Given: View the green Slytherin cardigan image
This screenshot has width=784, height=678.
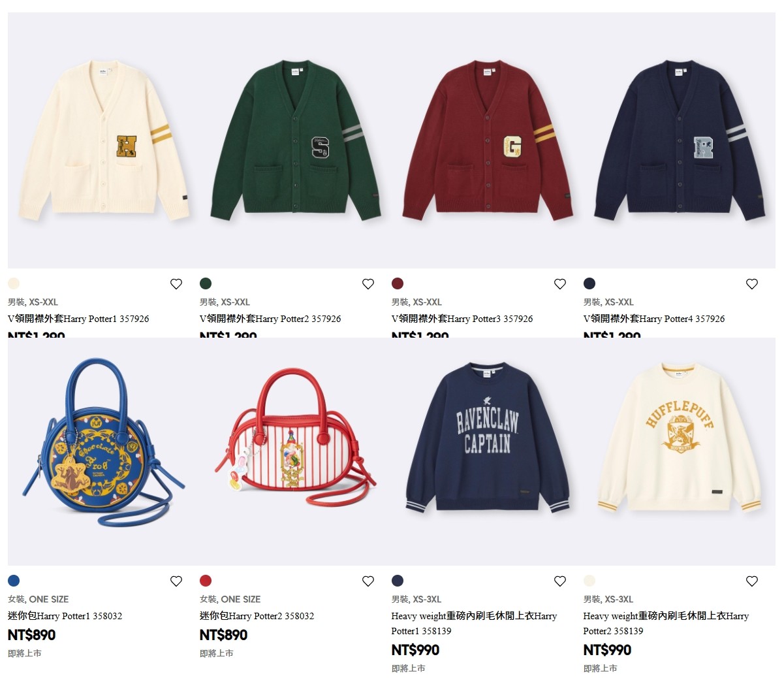Looking at the screenshot, I should click(x=296, y=140).
